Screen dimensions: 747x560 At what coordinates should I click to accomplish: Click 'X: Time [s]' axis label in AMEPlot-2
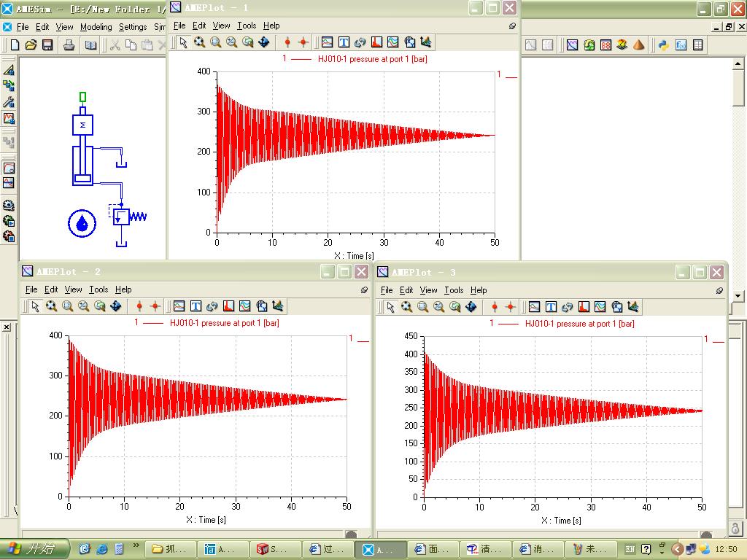coord(206,519)
